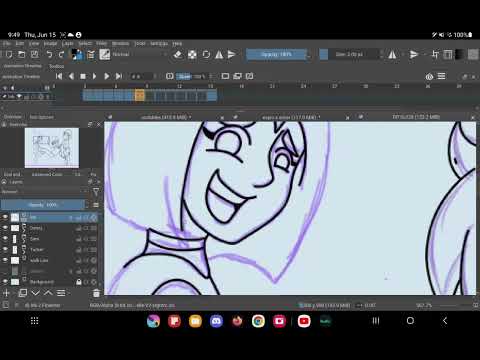Toggle visibility of Sam layer

click(x=5, y=239)
